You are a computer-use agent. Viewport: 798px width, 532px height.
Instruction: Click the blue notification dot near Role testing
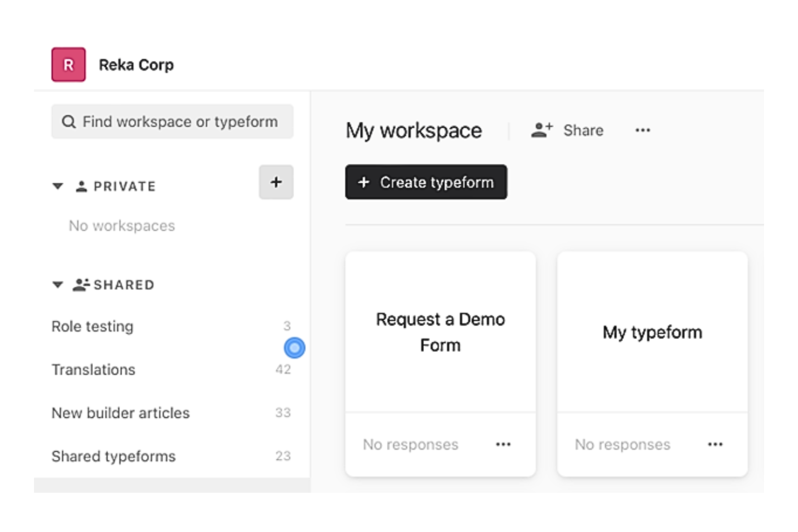[294, 348]
